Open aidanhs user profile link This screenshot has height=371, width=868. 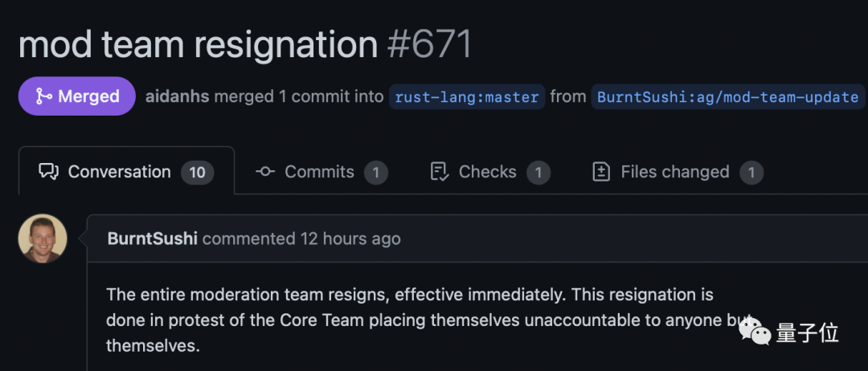178,96
